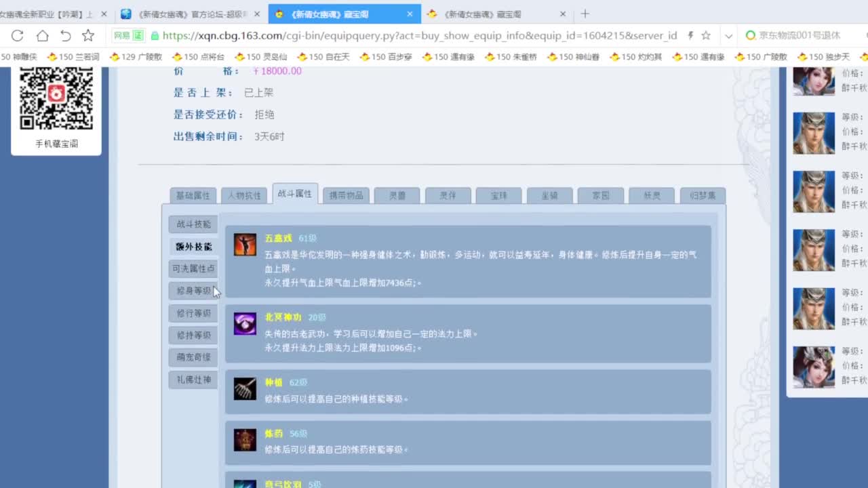Click the 种植 skill icon
The width and height of the screenshot is (868, 488).
pos(244,388)
